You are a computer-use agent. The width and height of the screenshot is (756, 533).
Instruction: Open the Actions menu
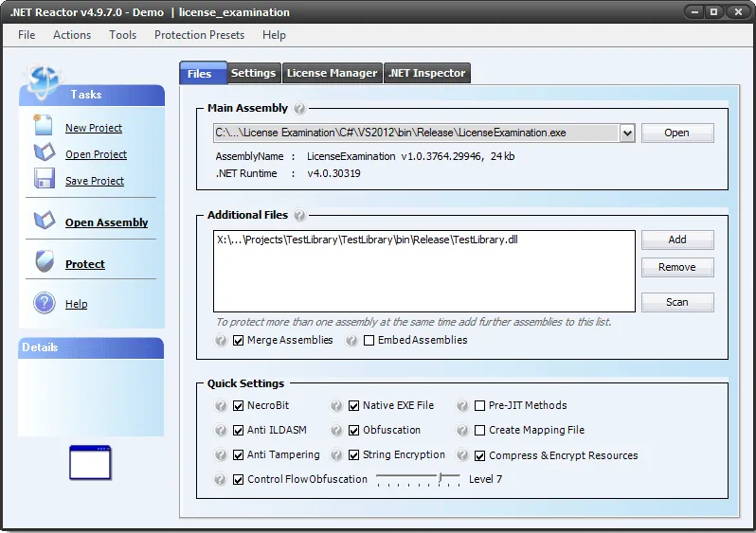click(x=72, y=35)
